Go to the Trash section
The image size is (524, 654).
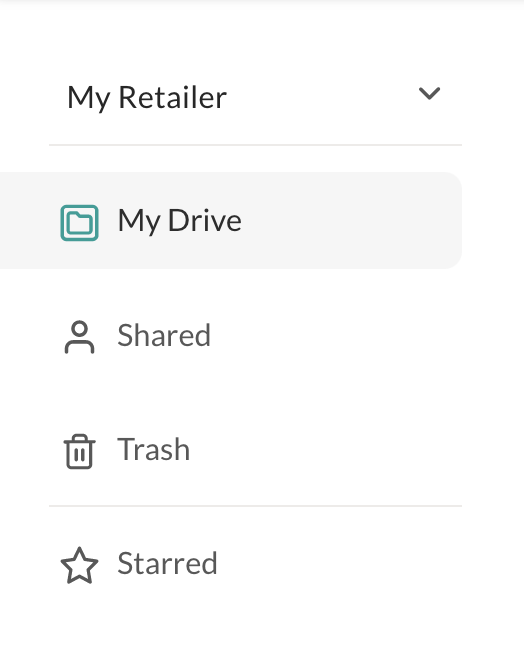pyautogui.click(x=231, y=450)
